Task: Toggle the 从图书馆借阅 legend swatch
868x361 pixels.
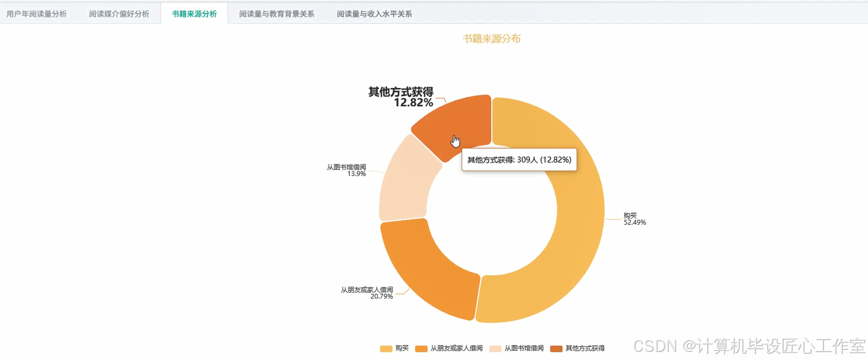Action: pyautogui.click(x=495, y=349)
